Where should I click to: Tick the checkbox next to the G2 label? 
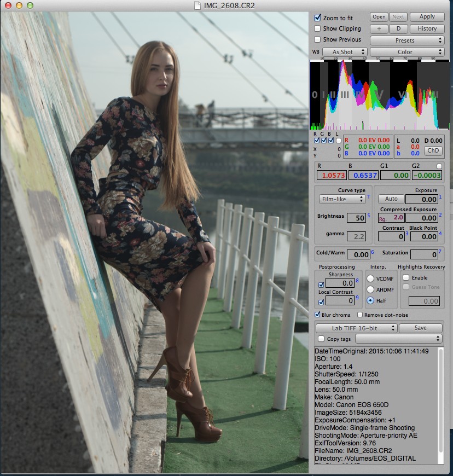[439, 166]
